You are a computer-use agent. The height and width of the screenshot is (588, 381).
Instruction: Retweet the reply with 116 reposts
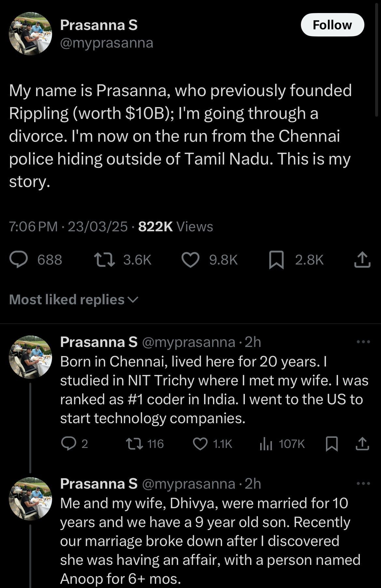coord(134,443)
